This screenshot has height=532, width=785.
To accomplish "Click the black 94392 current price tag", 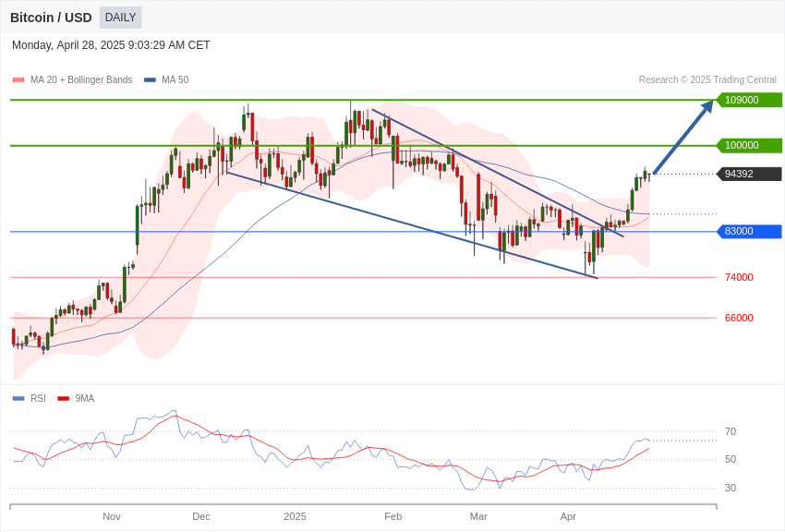I will click(749, 175).
